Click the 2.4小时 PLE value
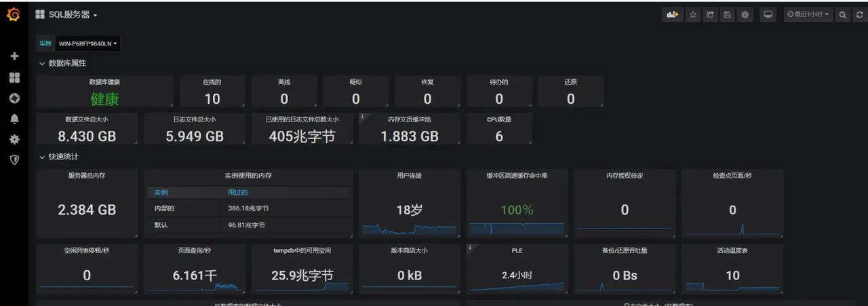This screenshot has height=306, width=868. coord(517,275)
